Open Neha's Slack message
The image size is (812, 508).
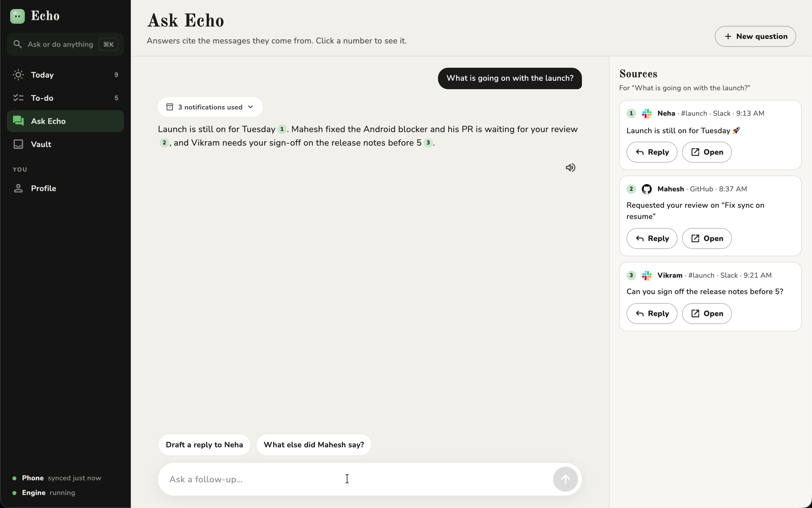coord(707,152)
